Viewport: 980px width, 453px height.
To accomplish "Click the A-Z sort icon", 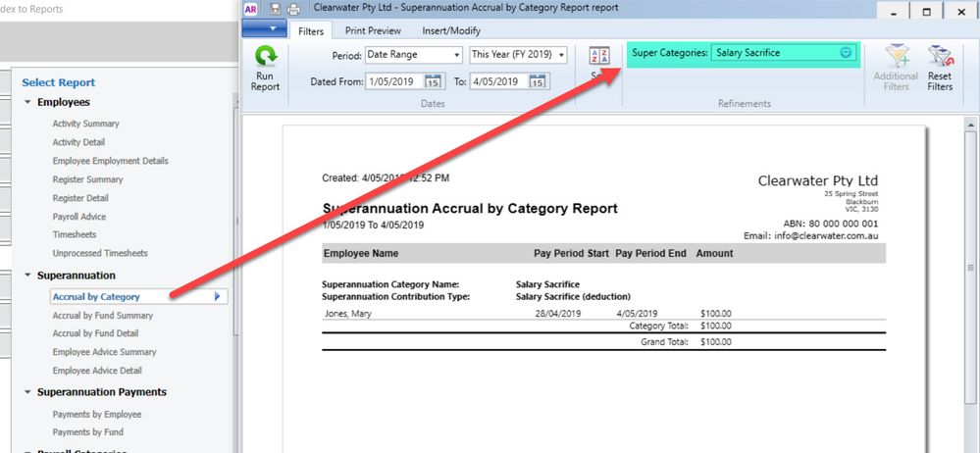I will tap(599, 57).
